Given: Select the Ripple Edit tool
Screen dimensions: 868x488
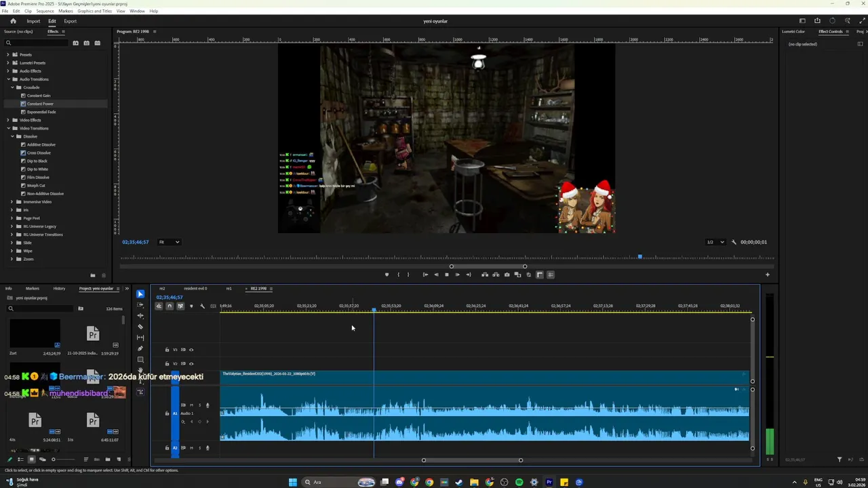Looking at the screenshot, I should [140, 316].
